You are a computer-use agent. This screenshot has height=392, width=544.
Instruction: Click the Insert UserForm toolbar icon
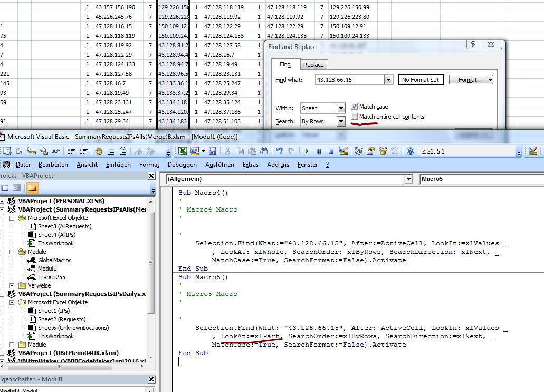click(x=195, y=151)
